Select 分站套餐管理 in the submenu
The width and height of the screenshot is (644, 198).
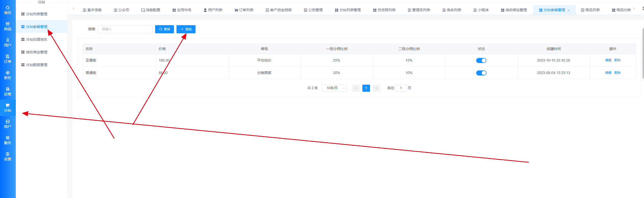click(x=42, y=27)
